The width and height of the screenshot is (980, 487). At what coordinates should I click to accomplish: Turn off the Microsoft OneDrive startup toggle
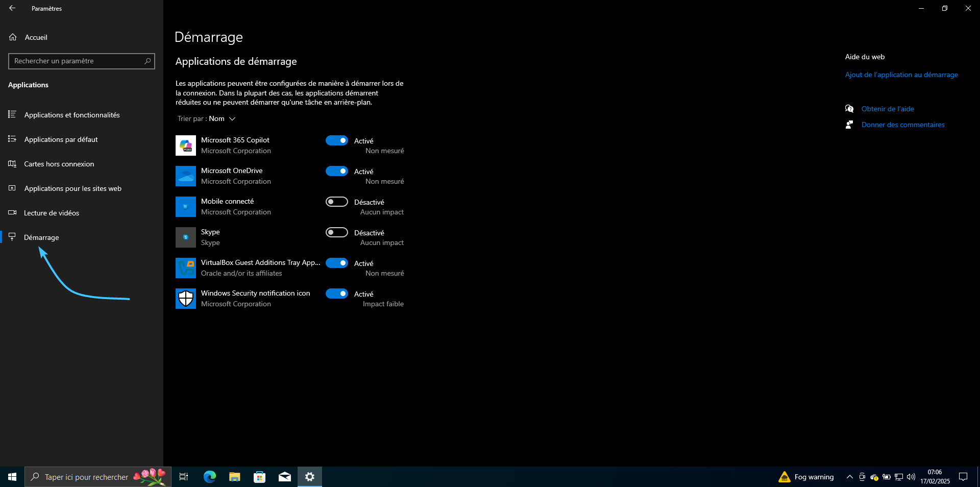(x=337, y=171)
